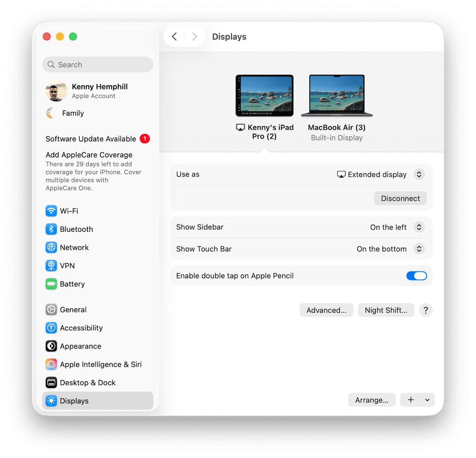Select the Accessibility icon

tap(51, 328)
